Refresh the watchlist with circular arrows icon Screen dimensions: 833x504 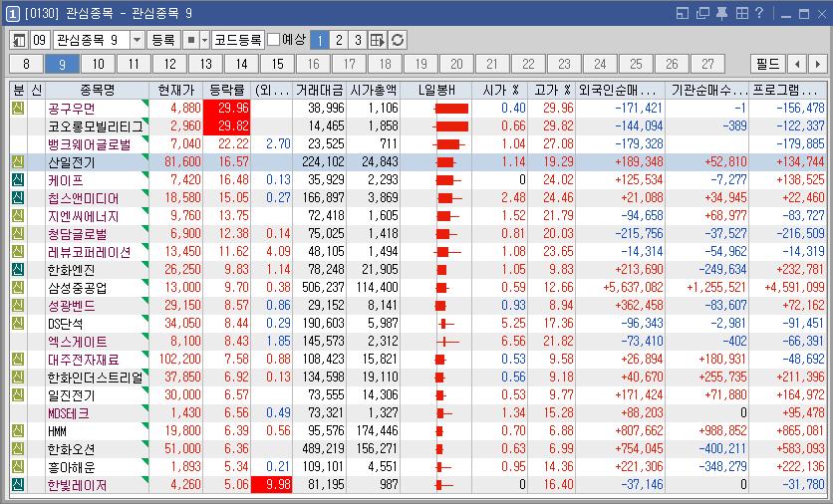coord(398,40)
